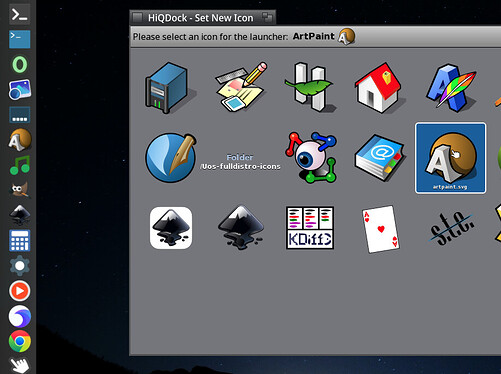Select the KDiff3 icon
501x374 pixels.
310,228
